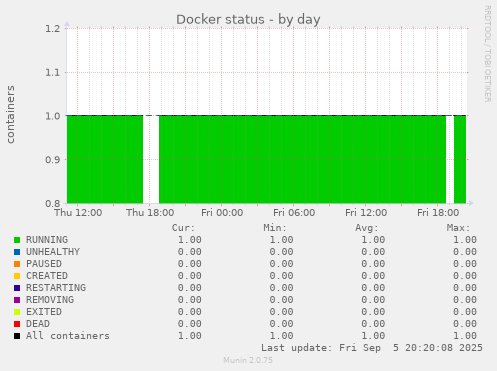Click the 0.8 y-axis label
The height and width of the screenshot is (371, 497).
[53, 203]
